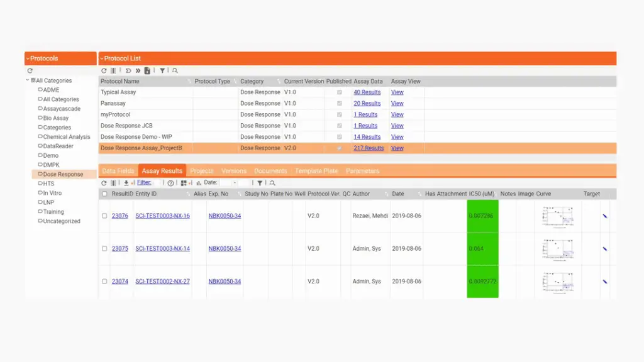
Task: Open the Template Plate tab
Action: [x=316, y=171]
